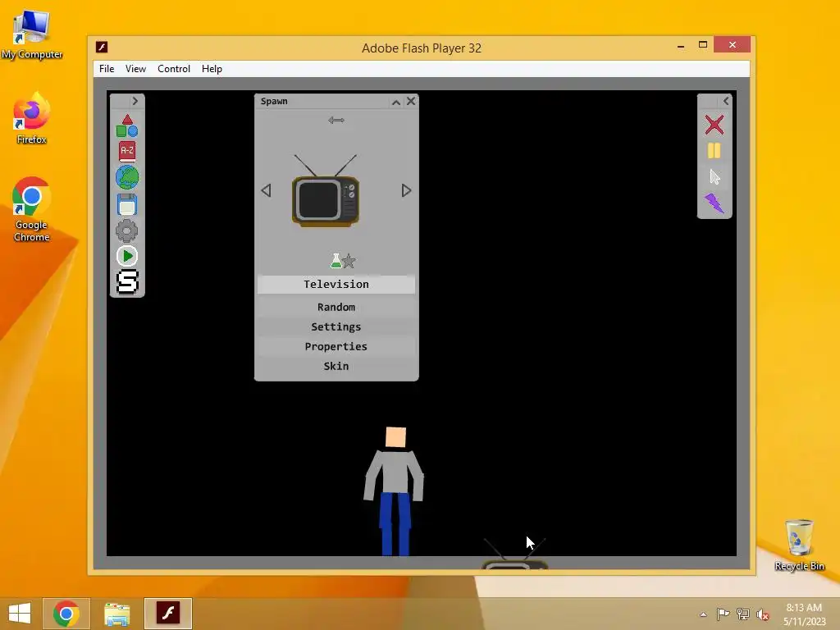Select the cursor pointer tool
840x630 pixels.
click(x=714, y=177)
